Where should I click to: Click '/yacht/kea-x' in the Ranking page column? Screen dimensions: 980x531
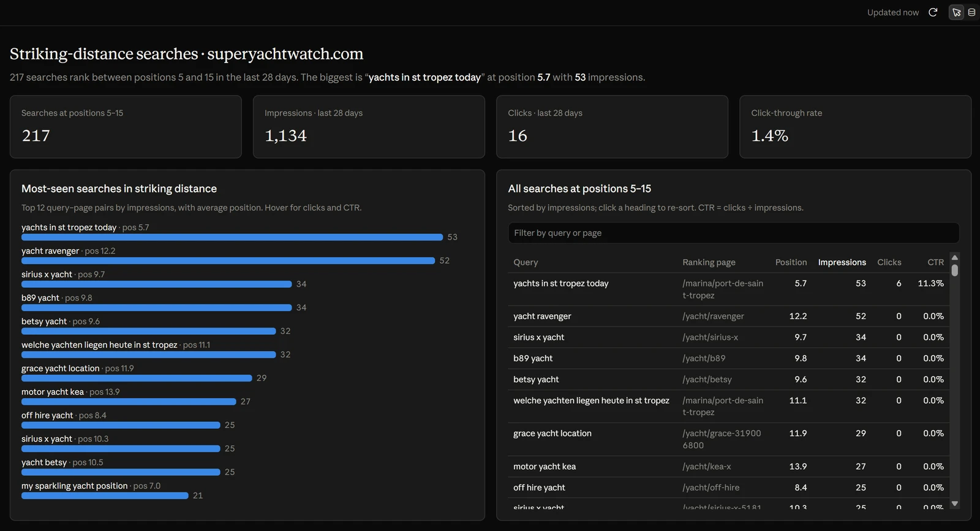(x=707, y=467)
